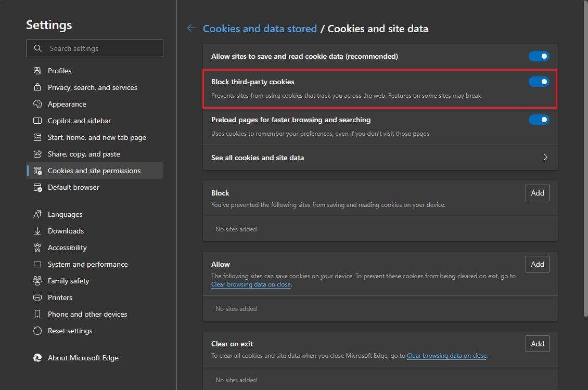Click Add next to the Block list
The height and width of the screenshot is (390, 588).
coord(537,193)
